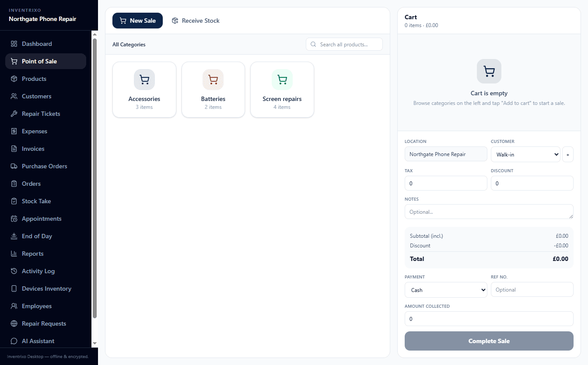Image resolution: width=588 pixels, height=365 pixels.
Task: Click the Discount input field
Action: 532,183
